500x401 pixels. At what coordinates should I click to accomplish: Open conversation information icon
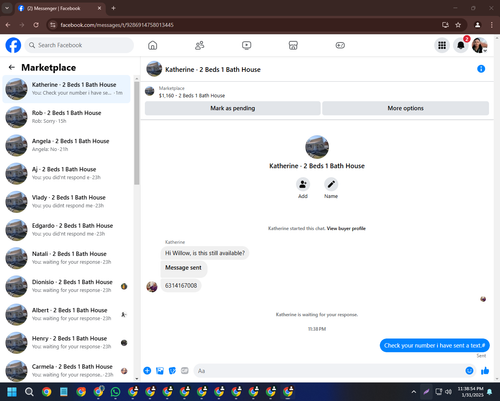(x=481, y=69)
